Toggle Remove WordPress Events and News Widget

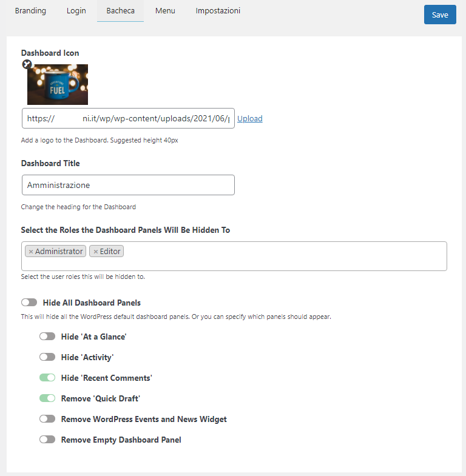47,419
